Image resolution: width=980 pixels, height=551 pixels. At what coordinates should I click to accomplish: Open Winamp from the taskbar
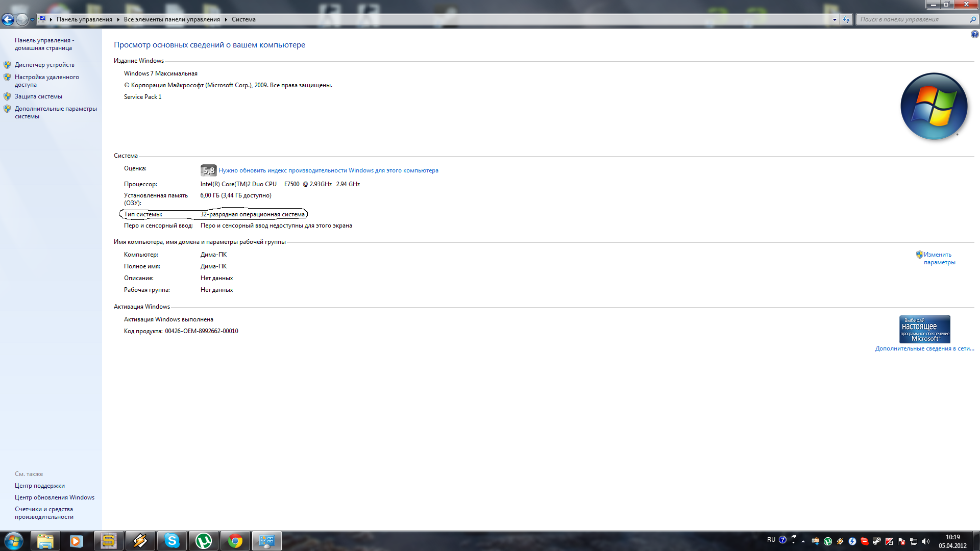(x=140, y=541)
